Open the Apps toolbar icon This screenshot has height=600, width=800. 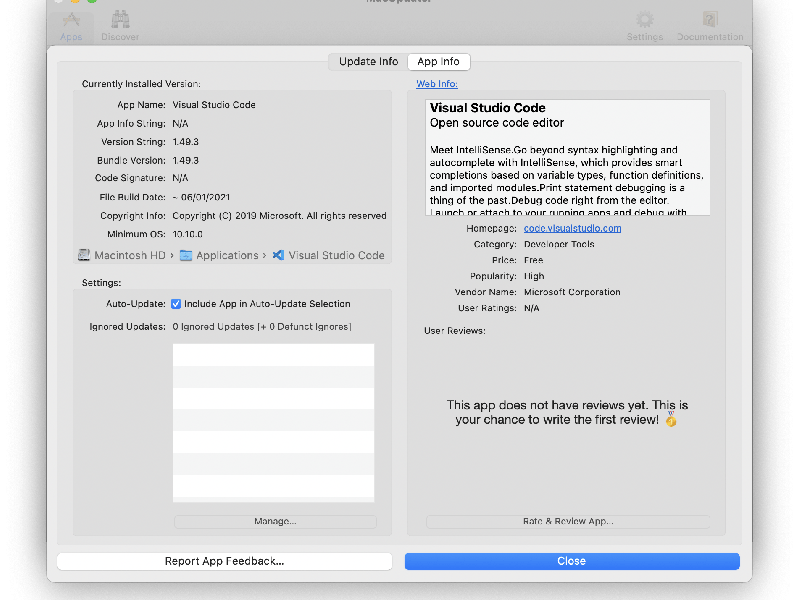pos(71,27)
